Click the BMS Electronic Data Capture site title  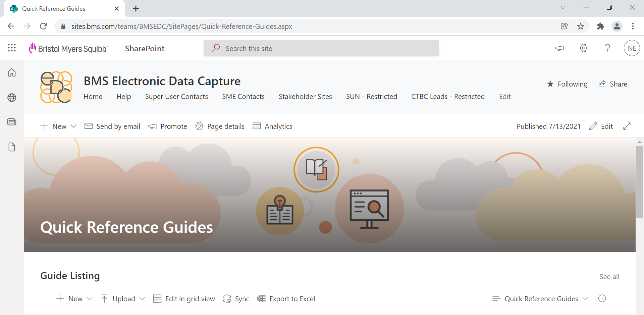click(x=162, y=81)
